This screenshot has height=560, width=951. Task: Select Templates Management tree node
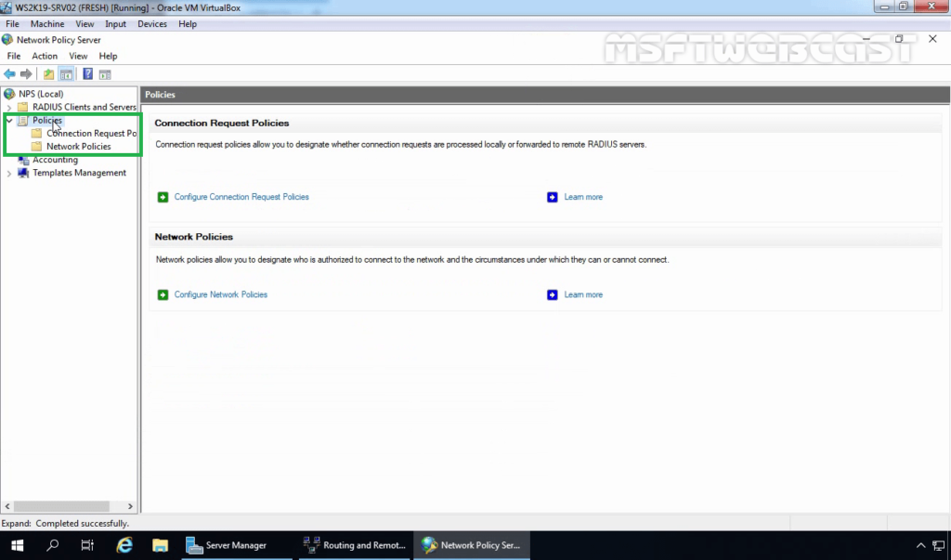click(80, 173)
